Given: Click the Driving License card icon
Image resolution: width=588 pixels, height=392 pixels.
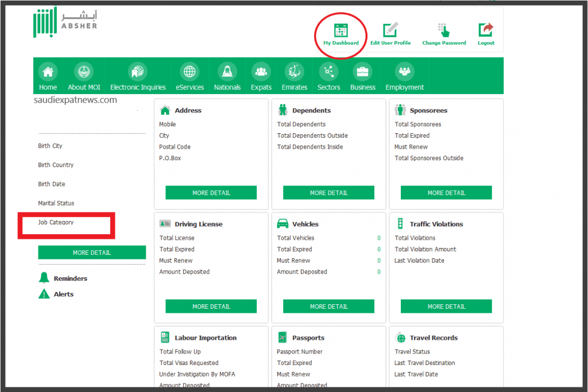Looking at the screenshot, I should [165, 224].
